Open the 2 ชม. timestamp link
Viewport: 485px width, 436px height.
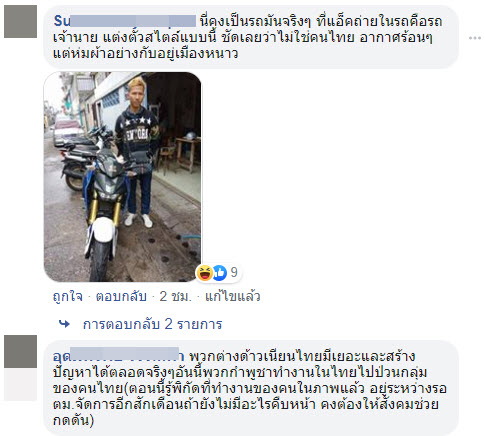pyautogui.click(x=175, y=296)
